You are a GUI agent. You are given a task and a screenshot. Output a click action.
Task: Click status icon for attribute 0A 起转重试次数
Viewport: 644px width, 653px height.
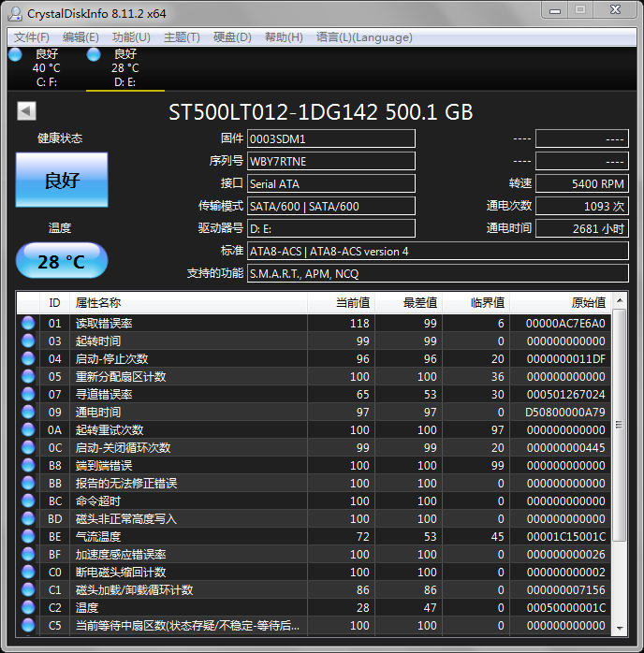point(28,429)
